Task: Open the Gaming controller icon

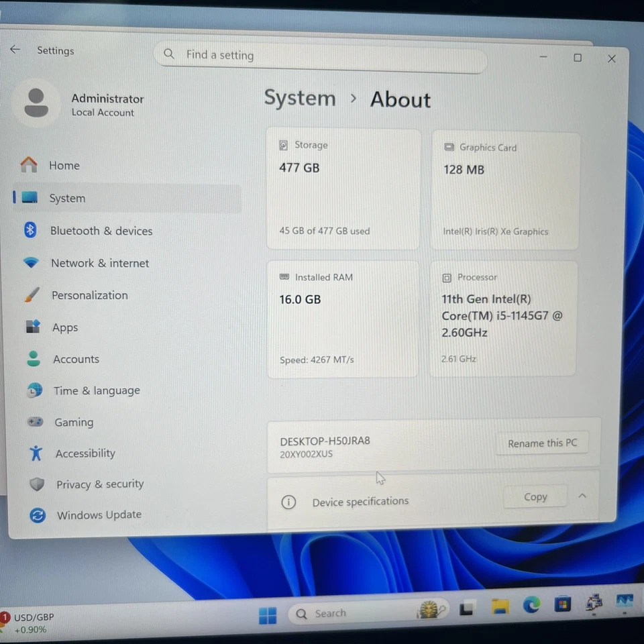Action: (x=31, y=421)
